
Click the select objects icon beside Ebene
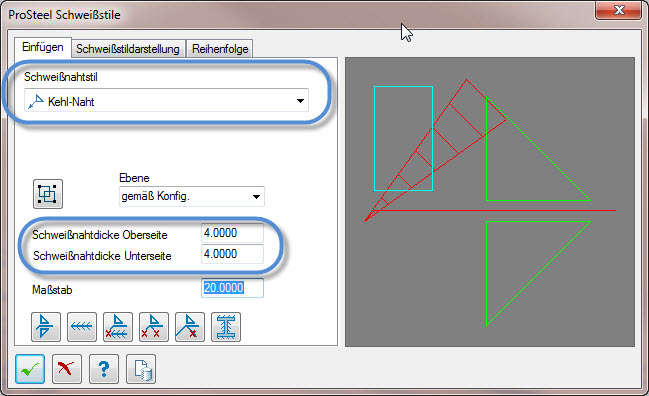48,194
